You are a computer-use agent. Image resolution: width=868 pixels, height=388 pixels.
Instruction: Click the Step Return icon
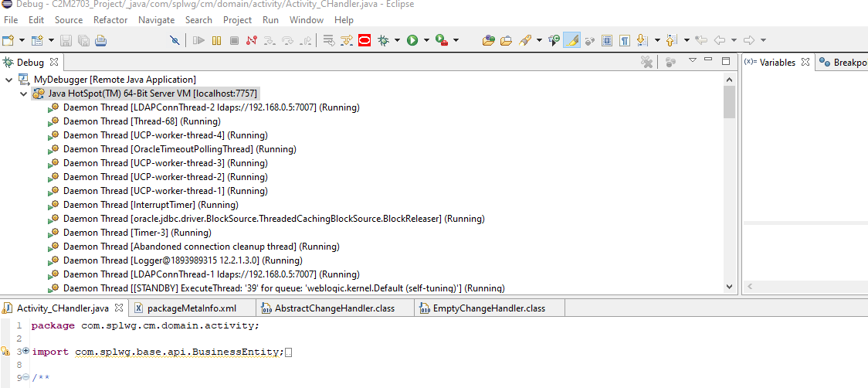(x=305, y=40)
